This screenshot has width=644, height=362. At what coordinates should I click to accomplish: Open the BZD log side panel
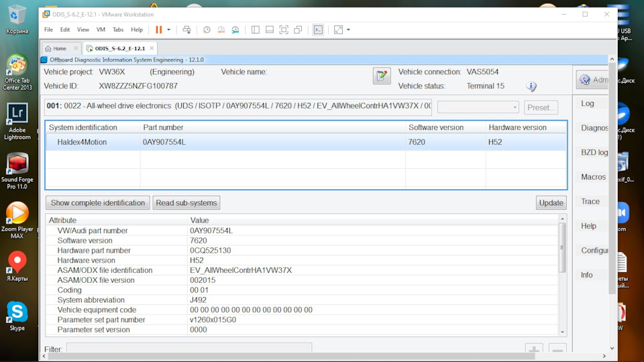click(x=594, y=152)
